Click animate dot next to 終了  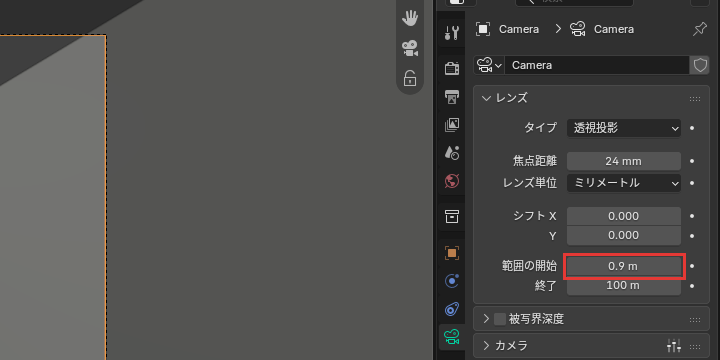point(692,286)
